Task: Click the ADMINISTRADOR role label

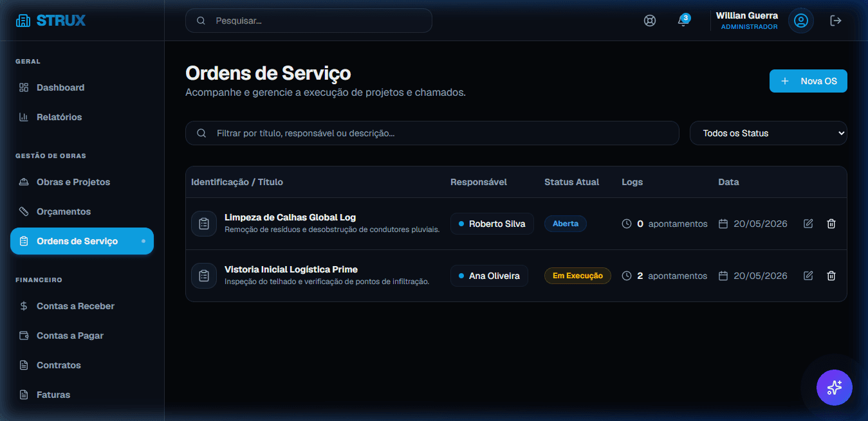Action: pyautogui.click(x=749, y=27)
